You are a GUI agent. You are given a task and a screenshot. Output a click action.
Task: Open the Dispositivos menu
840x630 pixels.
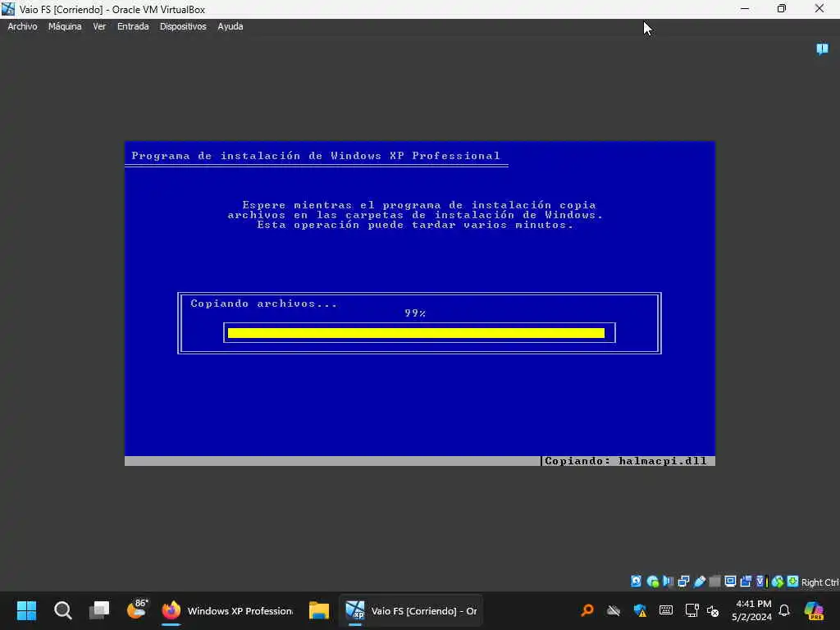pyautogui.click(x=183, y=26)
